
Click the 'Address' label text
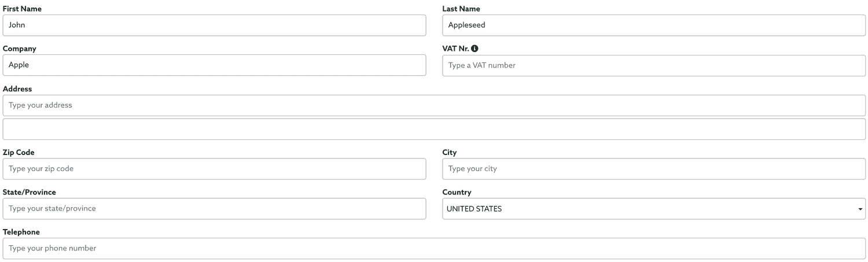(17, 89)
